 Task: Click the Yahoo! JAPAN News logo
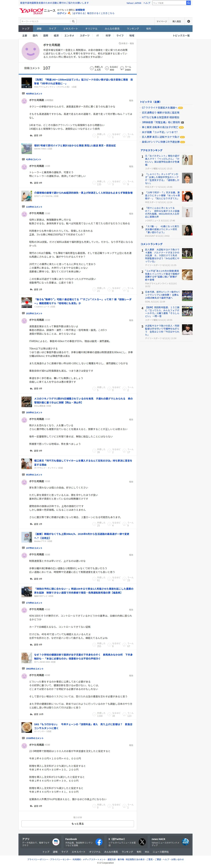[37, 11]
